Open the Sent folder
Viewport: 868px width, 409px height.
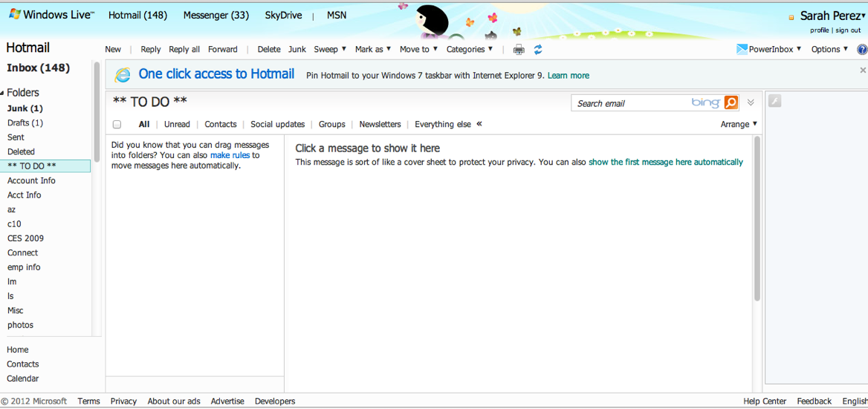click(x=16, y=137)
